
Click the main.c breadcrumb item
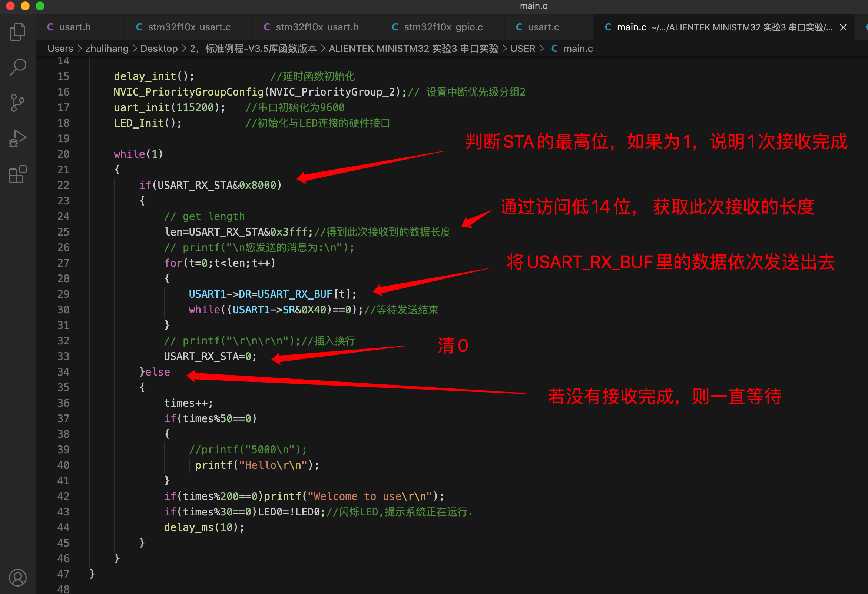coord(572,49)
